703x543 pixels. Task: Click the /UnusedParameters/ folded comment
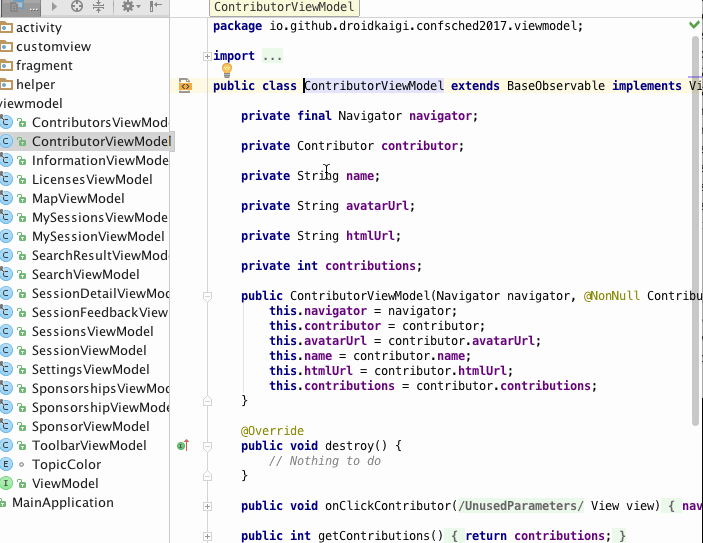coord(521,506)
